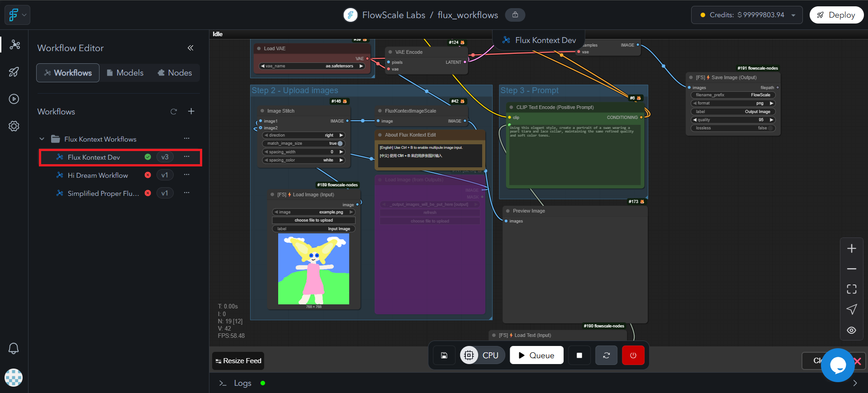This screenshot has width=868, height=393.
Task: Change spacing_color value in Image Stitch
Action: click(x=304, y=160)
